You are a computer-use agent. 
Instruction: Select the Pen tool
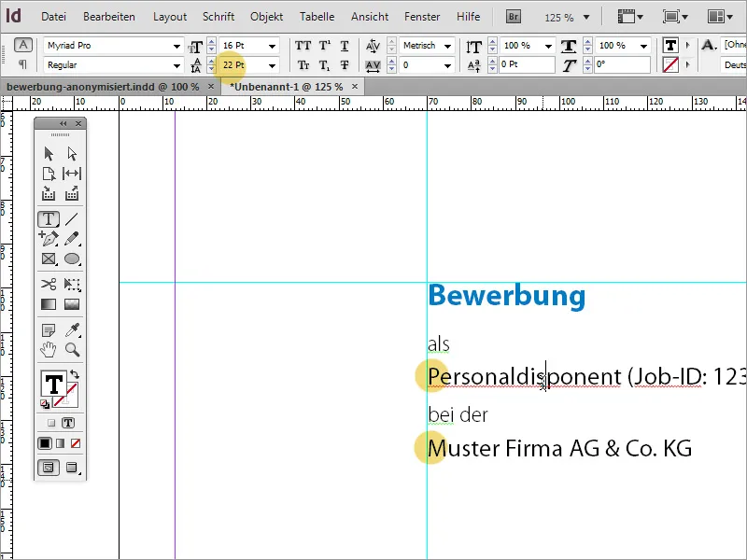pyautogui.click(x=49, y=238)
